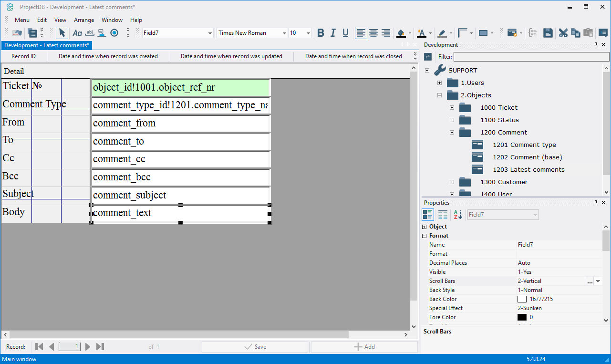
Task: Toggle bold formatting
Action: pos(321,33)
